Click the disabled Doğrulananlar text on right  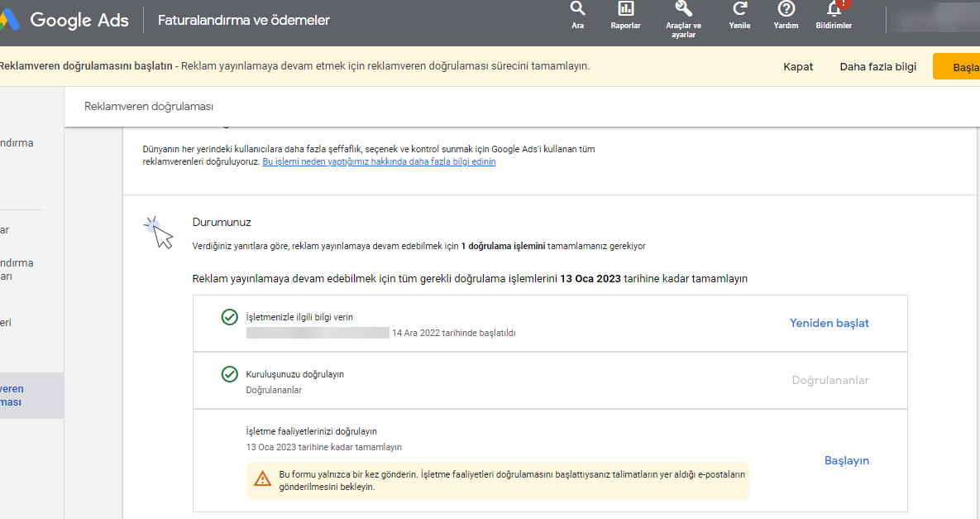tap(830, 380)
